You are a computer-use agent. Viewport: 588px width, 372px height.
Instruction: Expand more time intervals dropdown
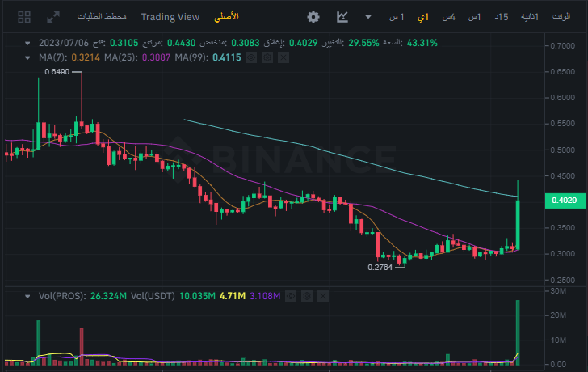click(368, 17)
